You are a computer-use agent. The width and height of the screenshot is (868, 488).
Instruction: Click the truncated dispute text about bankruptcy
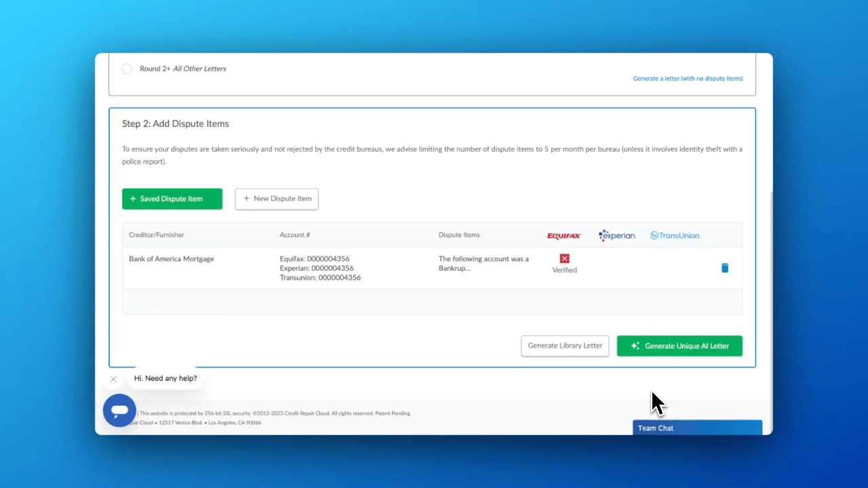[484, 264]
